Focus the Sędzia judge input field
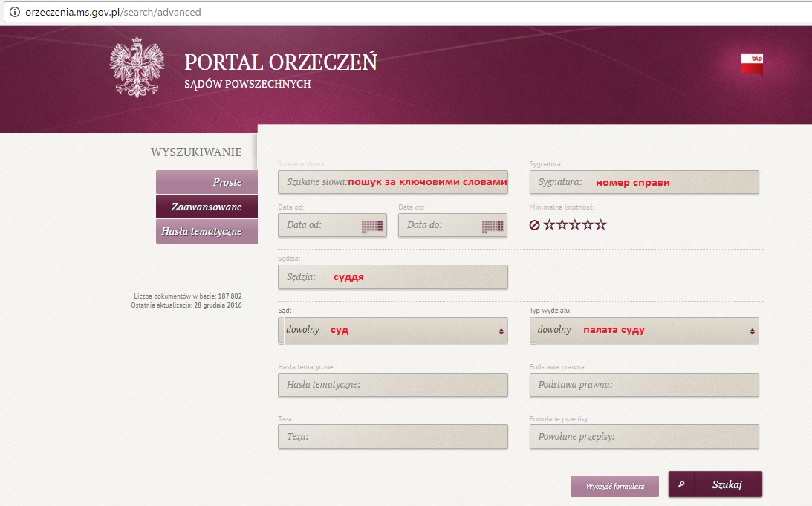Screen dimensions: 812x506 (393, 277)
